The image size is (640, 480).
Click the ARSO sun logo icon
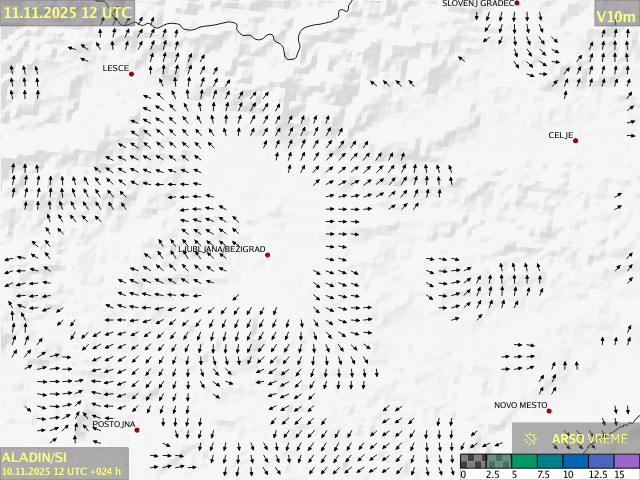(531, 438)
